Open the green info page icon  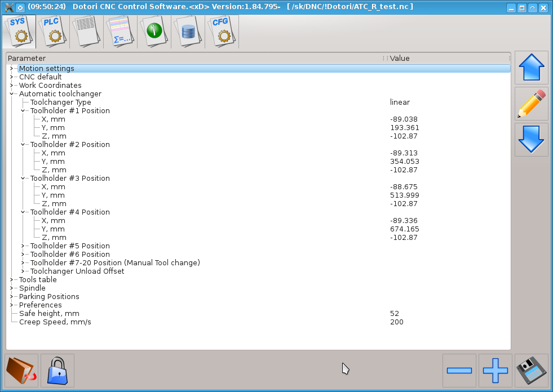(154, 32)
